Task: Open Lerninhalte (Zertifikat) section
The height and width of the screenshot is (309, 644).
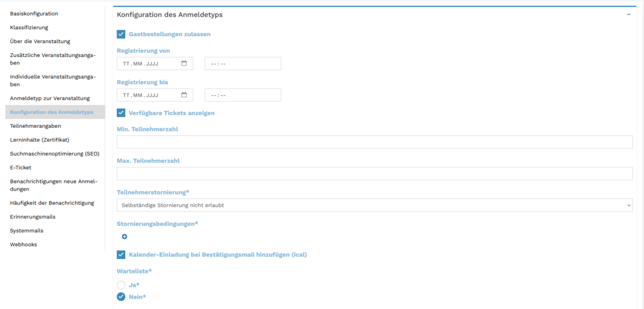Action: point(40,140)
